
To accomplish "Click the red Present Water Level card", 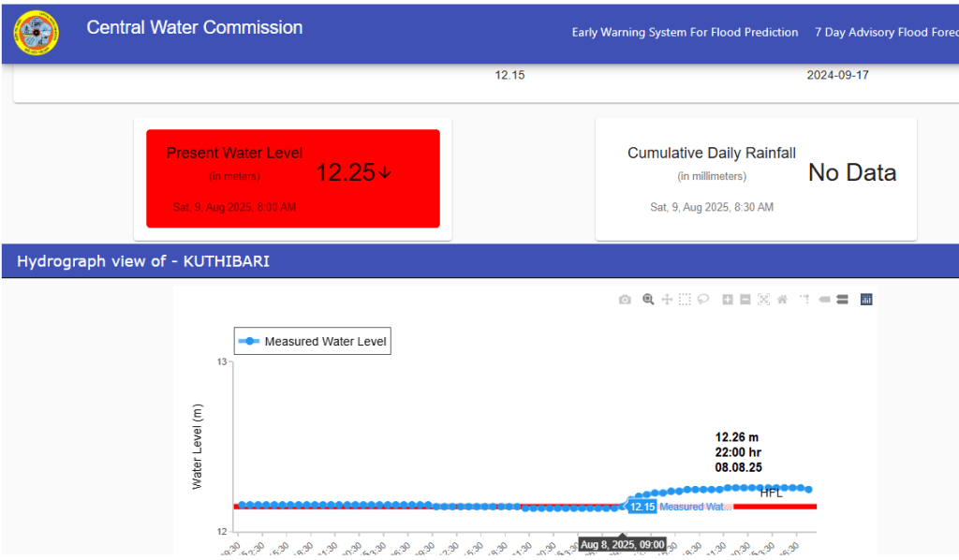I will coord(292,179).
